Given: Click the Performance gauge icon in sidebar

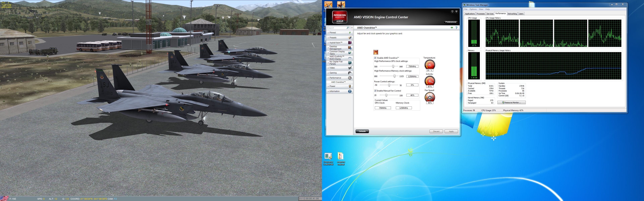Looking at the screenshot, I should click(x=350, y=78).
